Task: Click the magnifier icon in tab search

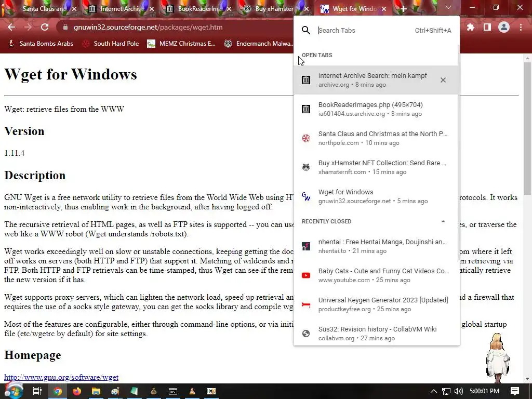Action: pyautogui.click(x=305, y=30)
